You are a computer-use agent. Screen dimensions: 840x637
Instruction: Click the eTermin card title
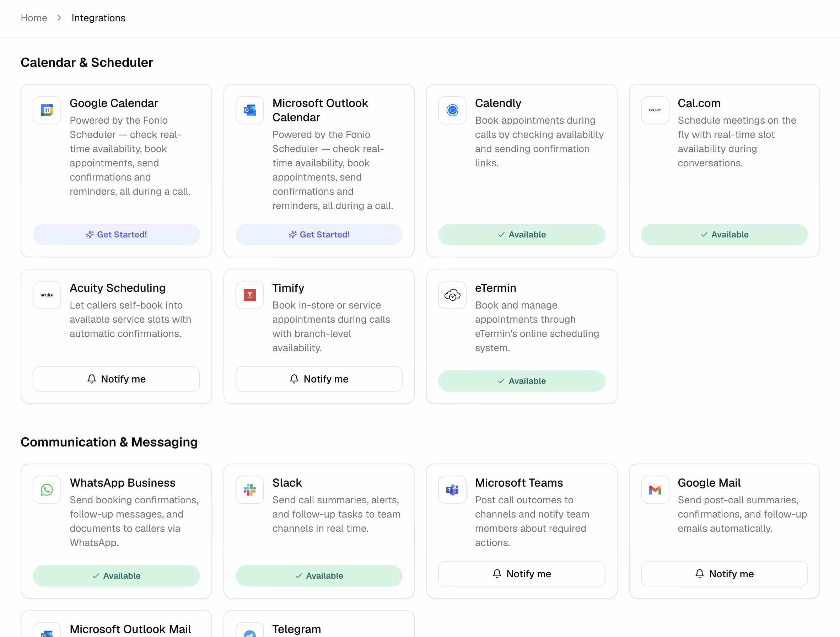(496, 288)
